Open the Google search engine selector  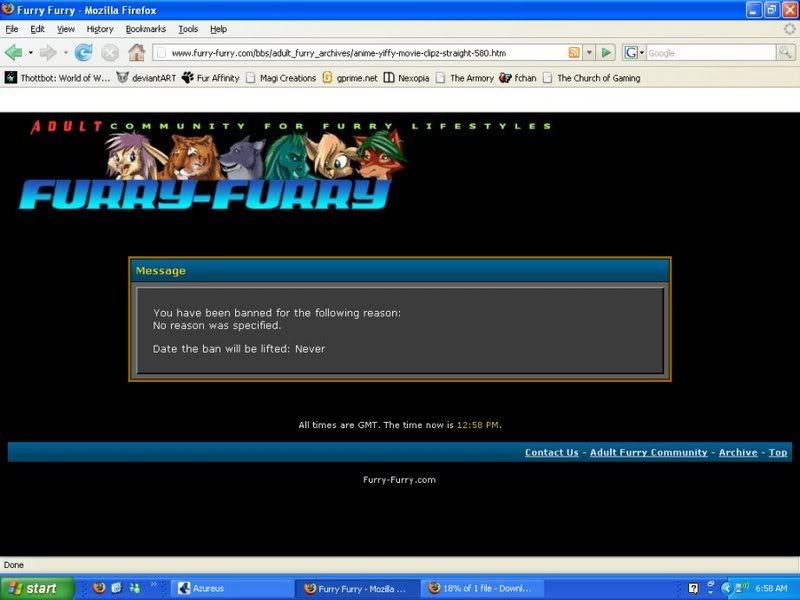point(634,53)
